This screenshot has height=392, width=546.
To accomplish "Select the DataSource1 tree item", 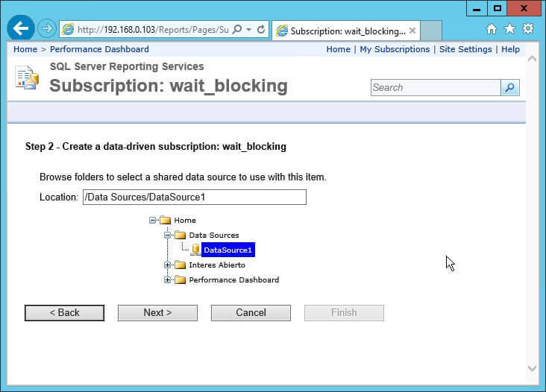I will [x=228, y=250].
